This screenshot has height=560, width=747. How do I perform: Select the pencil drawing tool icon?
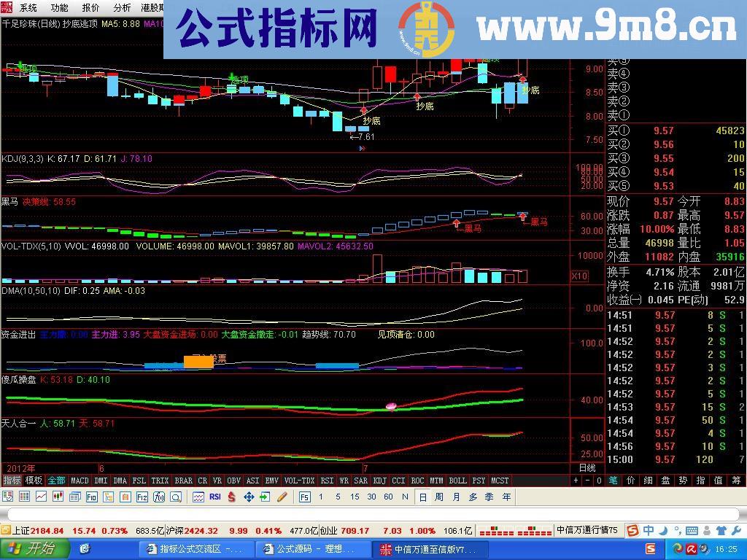coord(282,497)
